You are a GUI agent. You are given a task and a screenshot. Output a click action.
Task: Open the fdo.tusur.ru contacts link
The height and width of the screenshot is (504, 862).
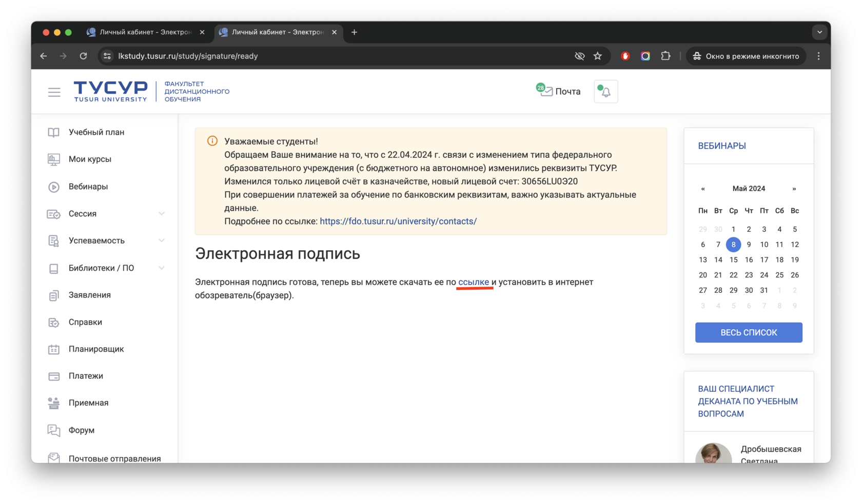(398, 221)
